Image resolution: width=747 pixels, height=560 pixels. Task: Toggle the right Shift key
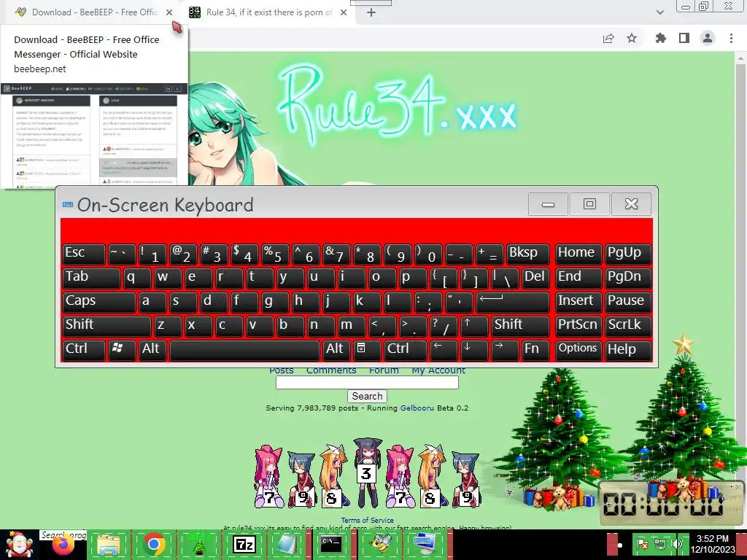(520, 326)
